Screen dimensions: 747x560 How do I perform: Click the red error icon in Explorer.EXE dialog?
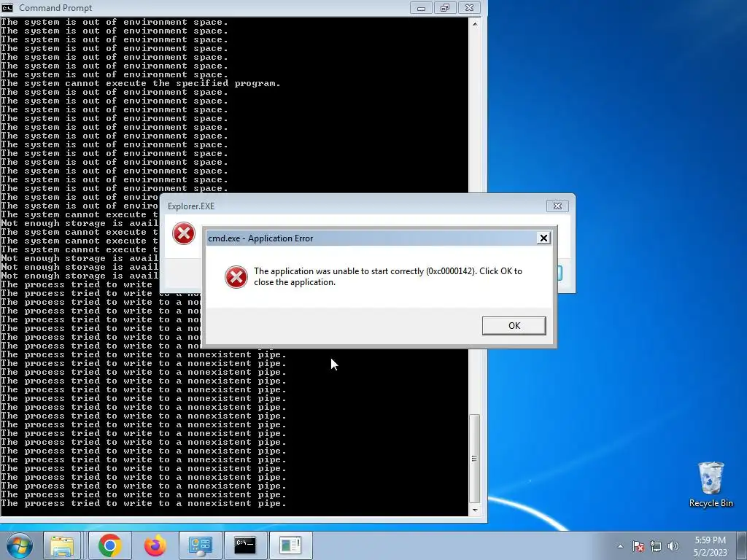pos(183,234)
